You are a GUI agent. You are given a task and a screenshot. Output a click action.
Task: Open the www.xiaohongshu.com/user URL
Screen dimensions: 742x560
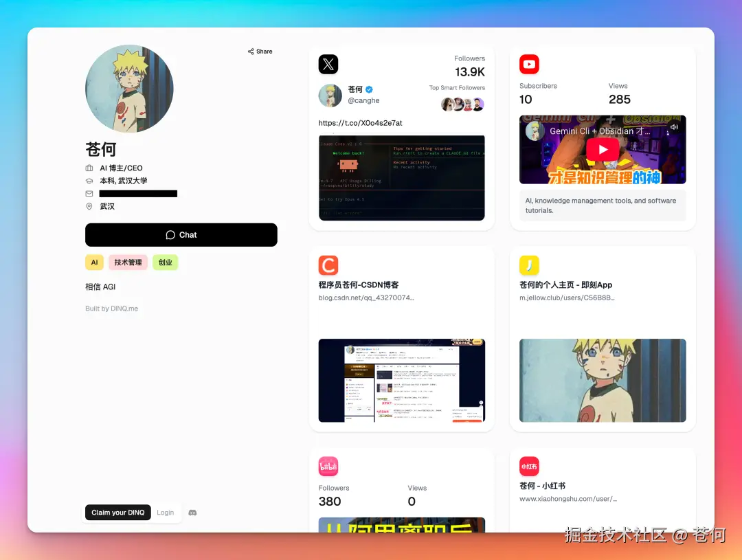click(568, 499)
